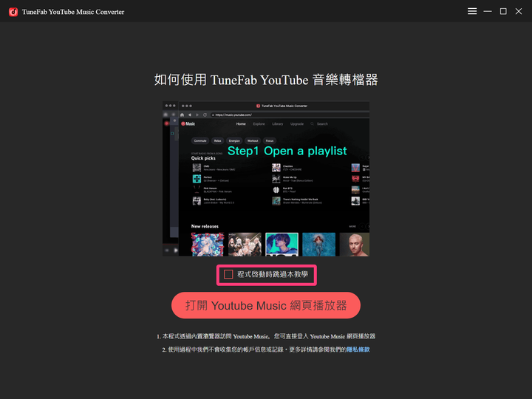Check 程式啟動時跳過本教學 checkbox
Screen dimensions: 532x399
(228, 274)
